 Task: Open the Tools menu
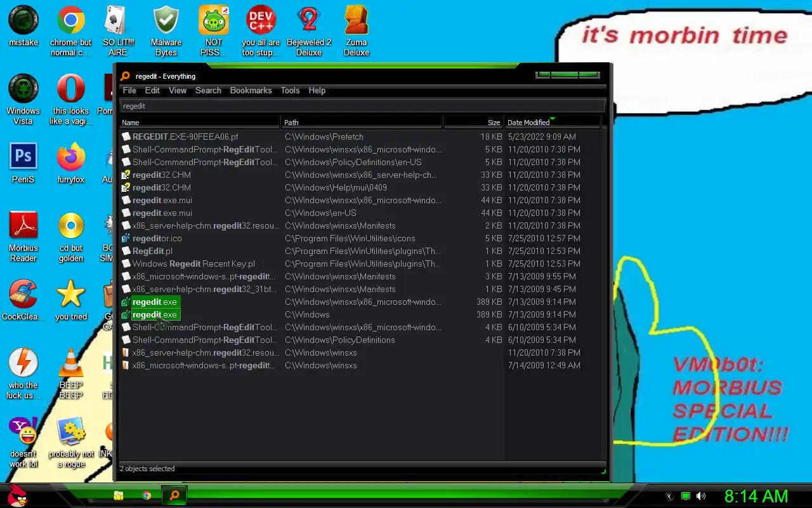click(x=290, y=90)
